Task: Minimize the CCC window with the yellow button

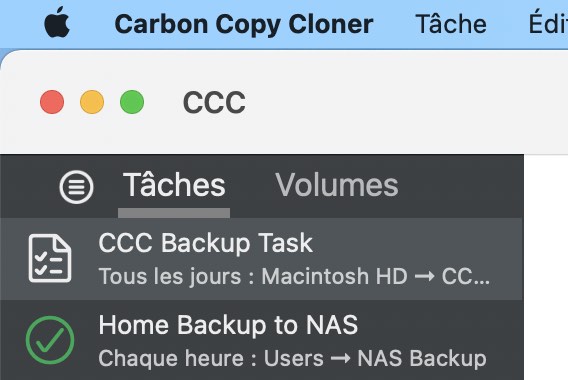Action: (x=92, y=102)
